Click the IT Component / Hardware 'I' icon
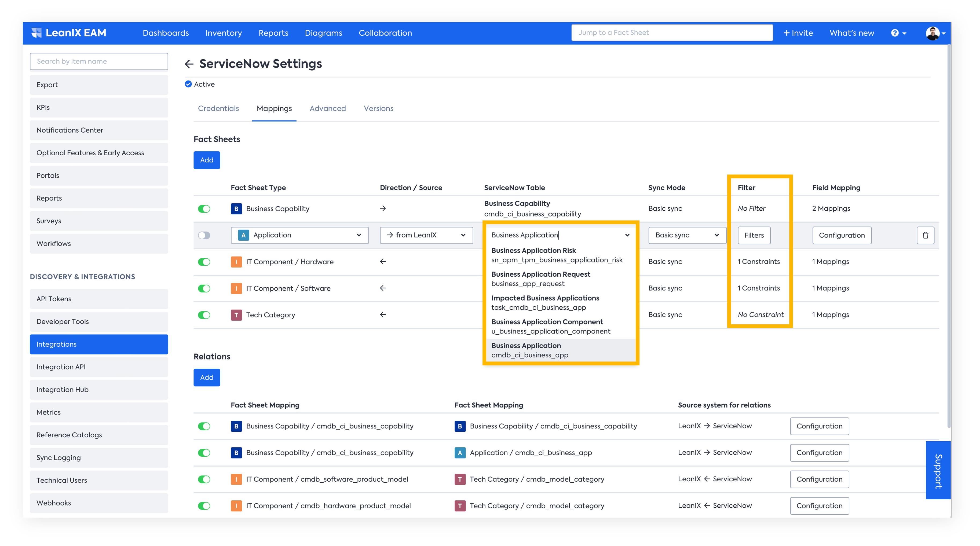980x546 pixels. tap(236, 262)
